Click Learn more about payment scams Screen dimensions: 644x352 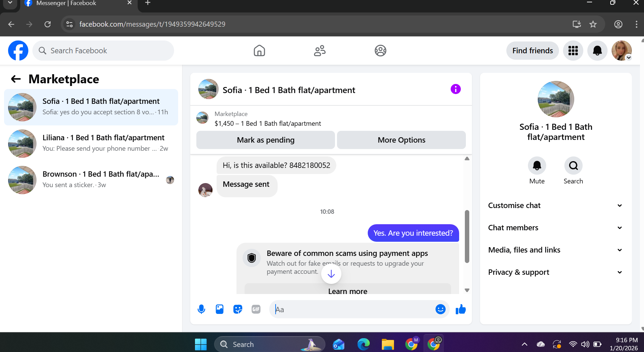click(x=347, y=290)
